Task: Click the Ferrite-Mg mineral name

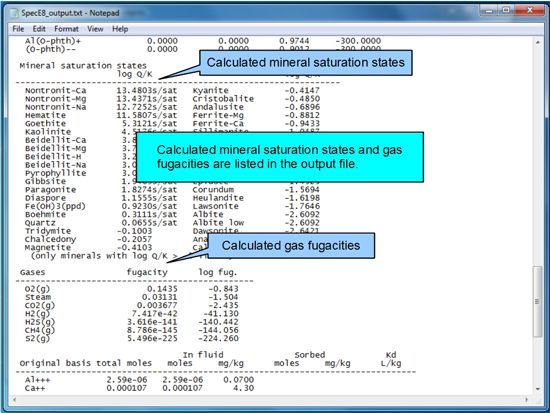Action: click(218, 115)
